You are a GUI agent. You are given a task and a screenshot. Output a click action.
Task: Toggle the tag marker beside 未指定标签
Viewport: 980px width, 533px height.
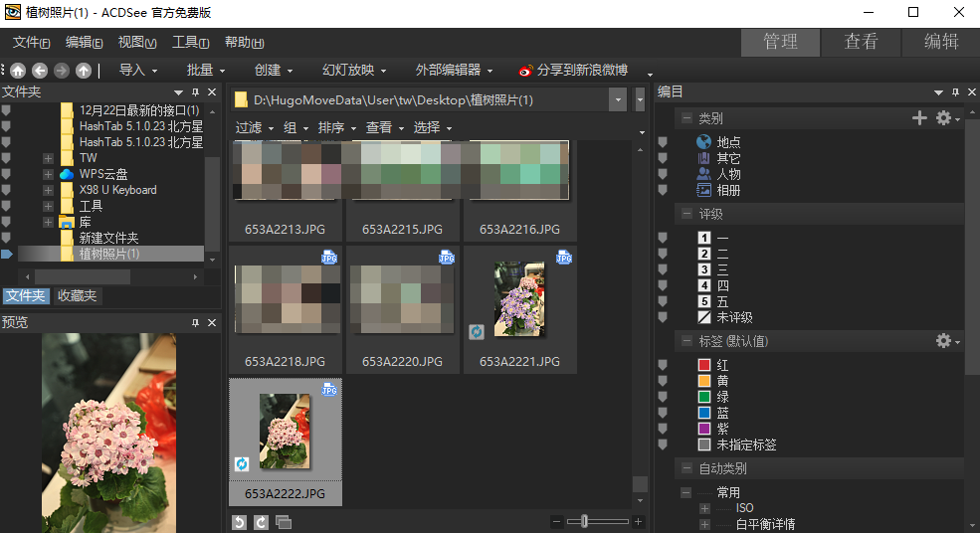664,444
